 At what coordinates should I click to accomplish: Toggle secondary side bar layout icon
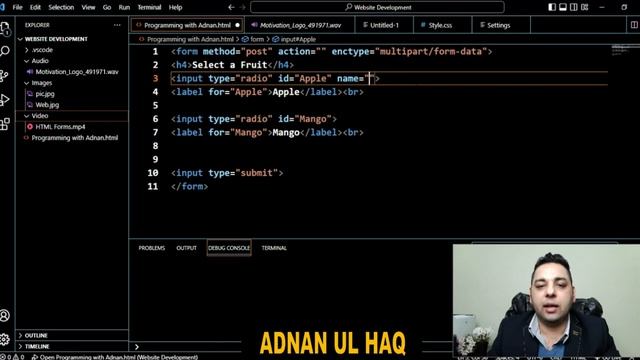click(573, 7)
